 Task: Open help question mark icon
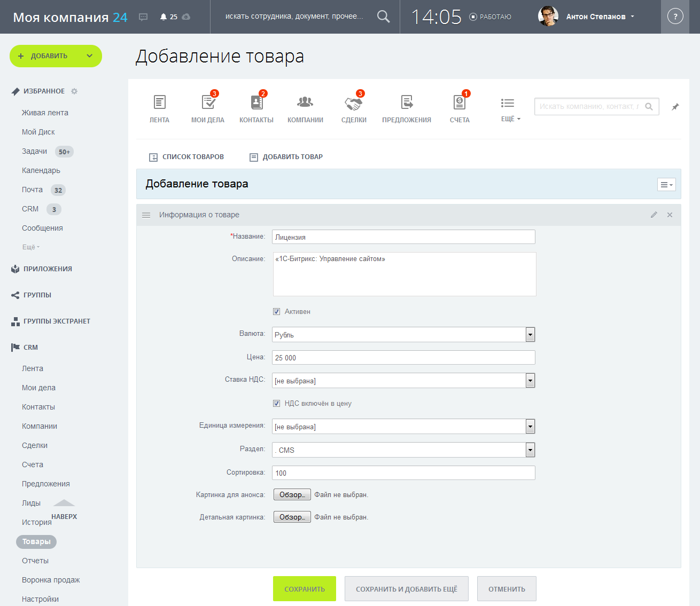pyautogui.click(x=675, y=17)
